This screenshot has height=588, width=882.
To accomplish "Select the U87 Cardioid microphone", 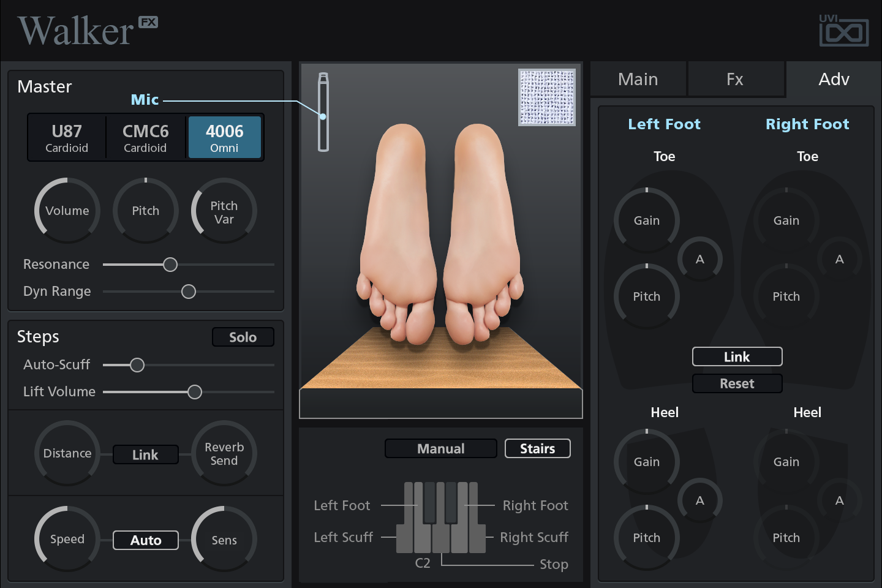I will pos(67,138).
